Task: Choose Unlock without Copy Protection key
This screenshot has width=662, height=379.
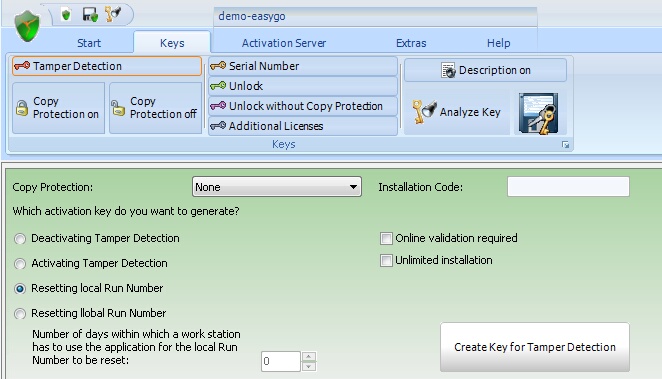Action: pos(303,106)
